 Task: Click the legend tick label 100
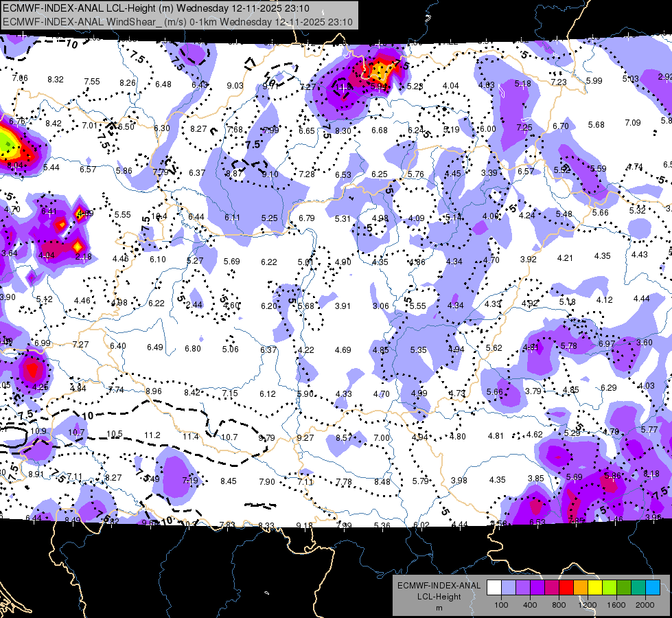pos(501,605)
